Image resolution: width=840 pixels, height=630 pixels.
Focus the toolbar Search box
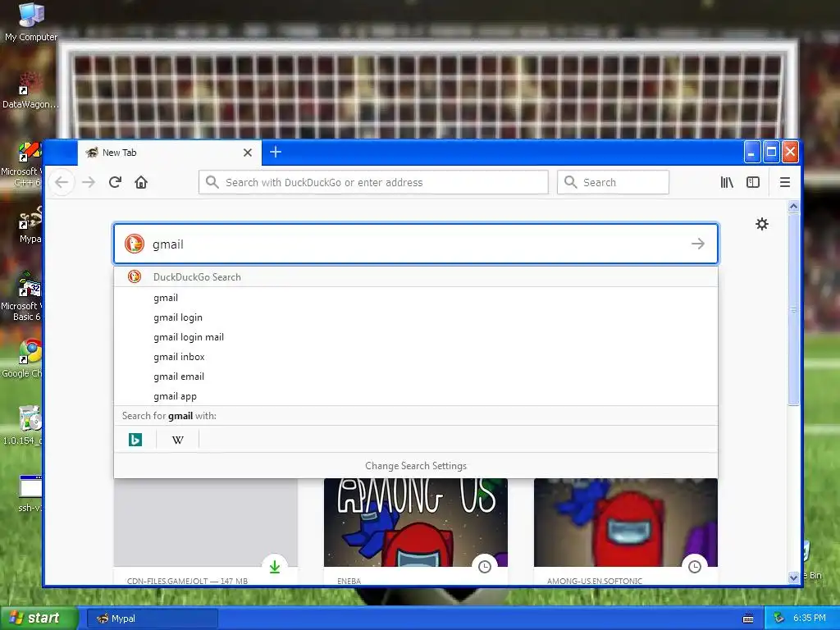coord(613,182)
